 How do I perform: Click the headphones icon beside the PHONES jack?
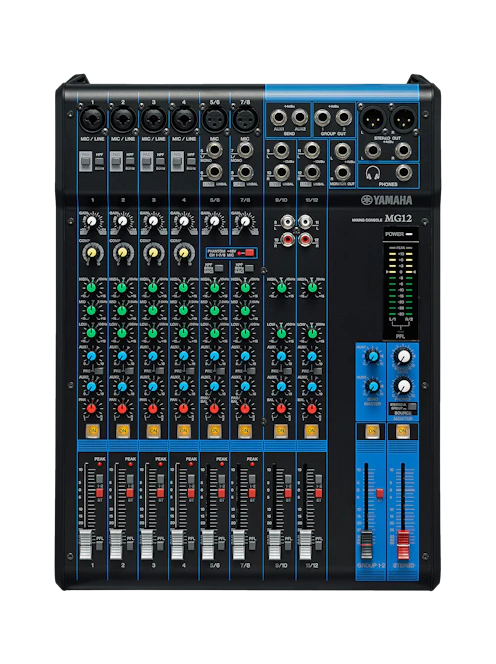373,173
